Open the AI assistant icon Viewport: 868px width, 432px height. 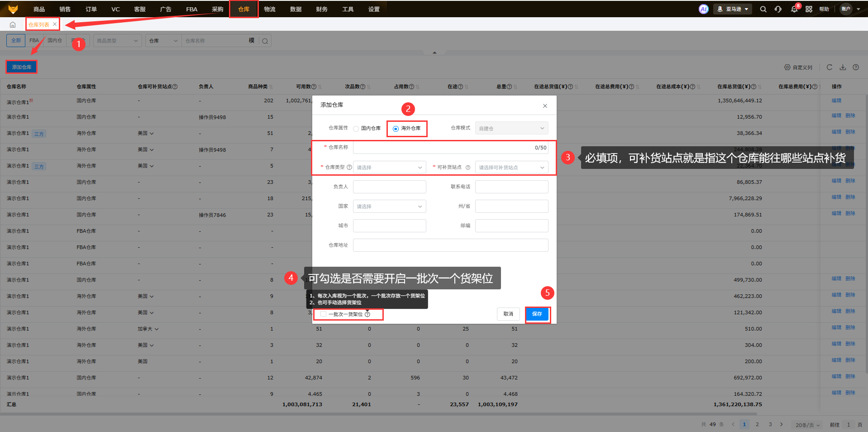click(703, 9)
